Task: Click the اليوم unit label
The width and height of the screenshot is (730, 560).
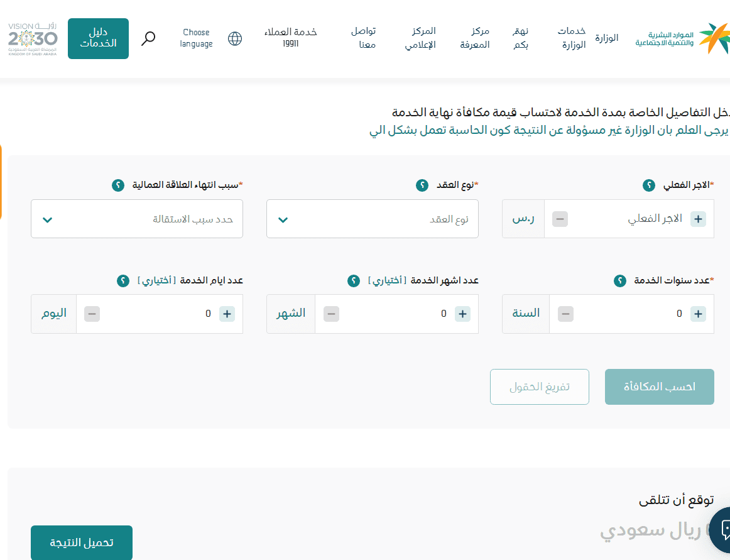Action: [54, 314]
